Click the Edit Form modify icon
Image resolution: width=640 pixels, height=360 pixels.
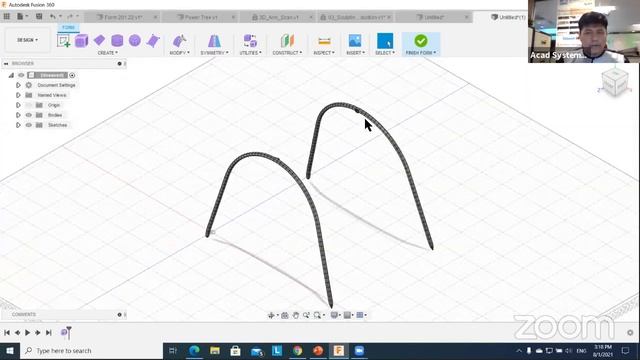coord(179,41)
